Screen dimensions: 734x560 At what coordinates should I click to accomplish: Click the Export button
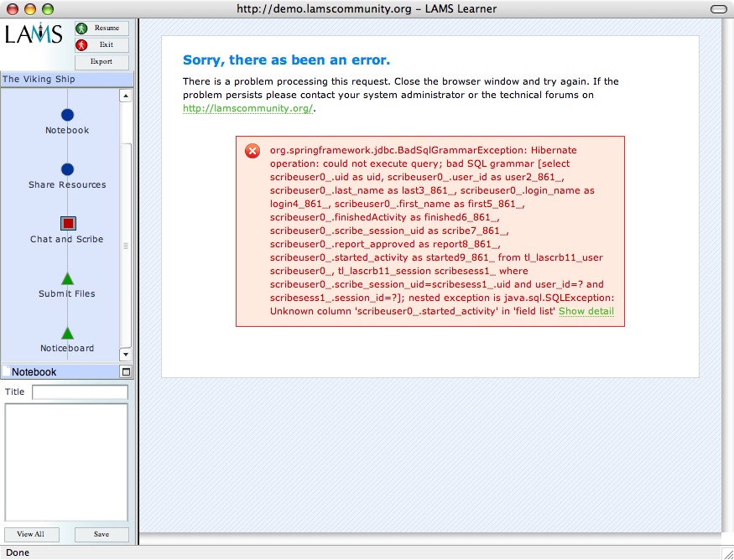(x=102, y=62)
